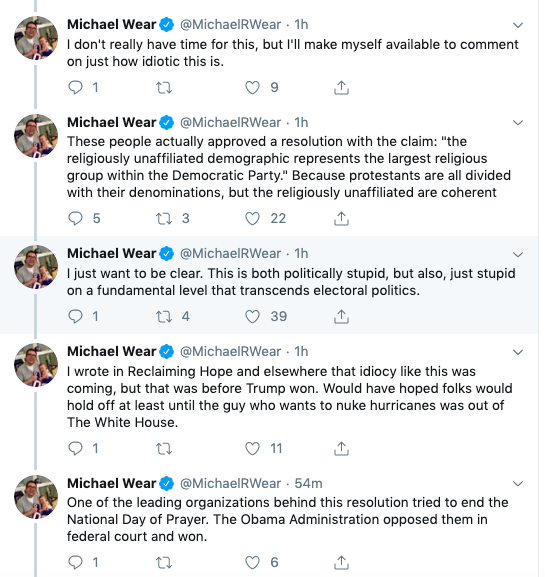545x577 pixels.
Task: Share the 'National Day of Prayer' tweet
Action: point(341,562)
